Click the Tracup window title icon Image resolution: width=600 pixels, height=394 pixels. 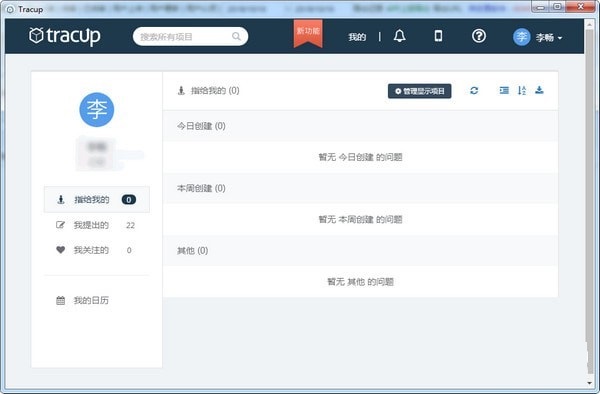coord(10,9)
